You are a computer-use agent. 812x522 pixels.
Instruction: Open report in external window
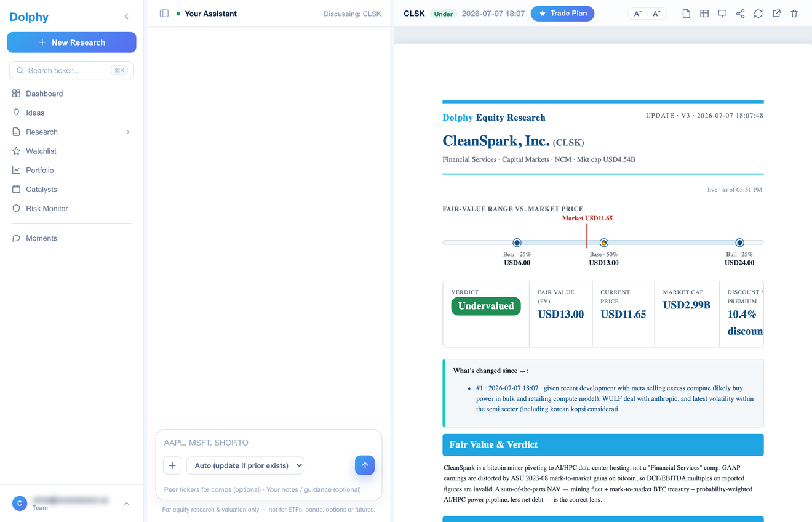pos(776,14)
